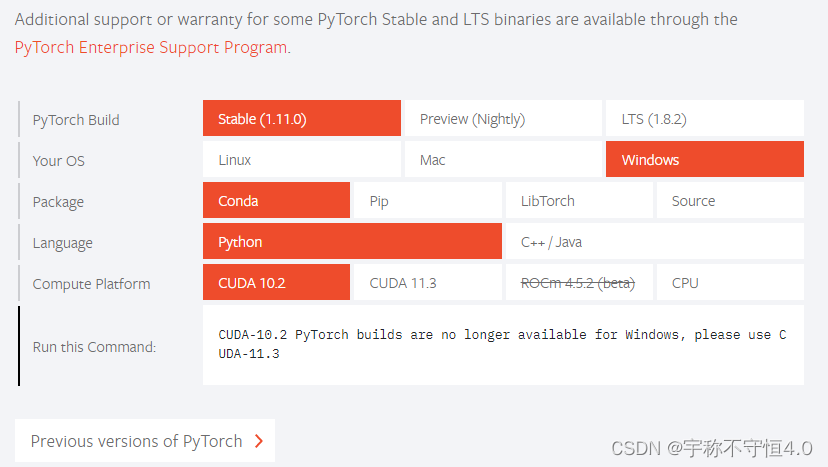Click the Run this Command text box
The width and height of the screenshot is (828, 467).
click(503, 345)
